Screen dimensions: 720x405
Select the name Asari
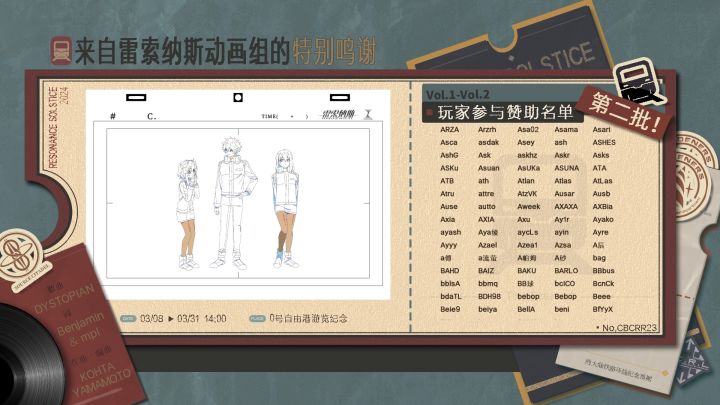pos(601,129)
